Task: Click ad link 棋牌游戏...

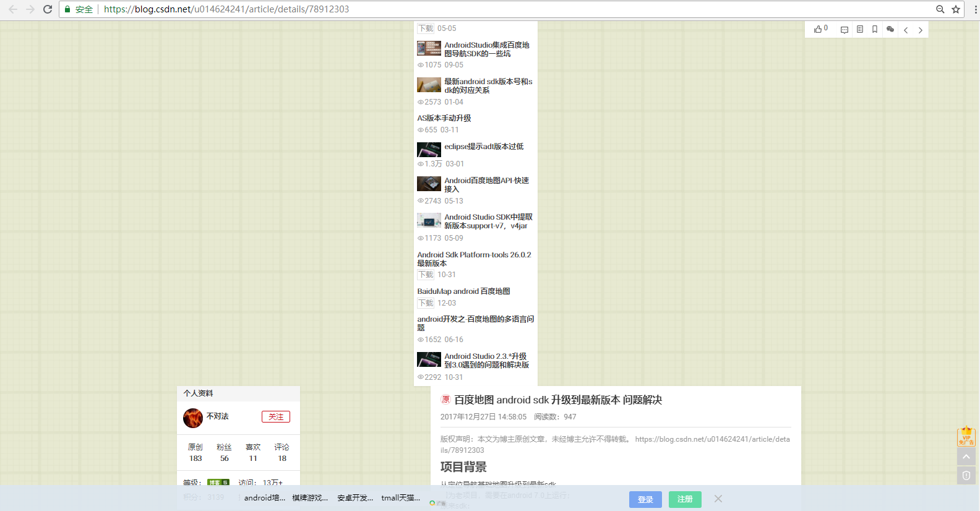Action: coord(310,498)
